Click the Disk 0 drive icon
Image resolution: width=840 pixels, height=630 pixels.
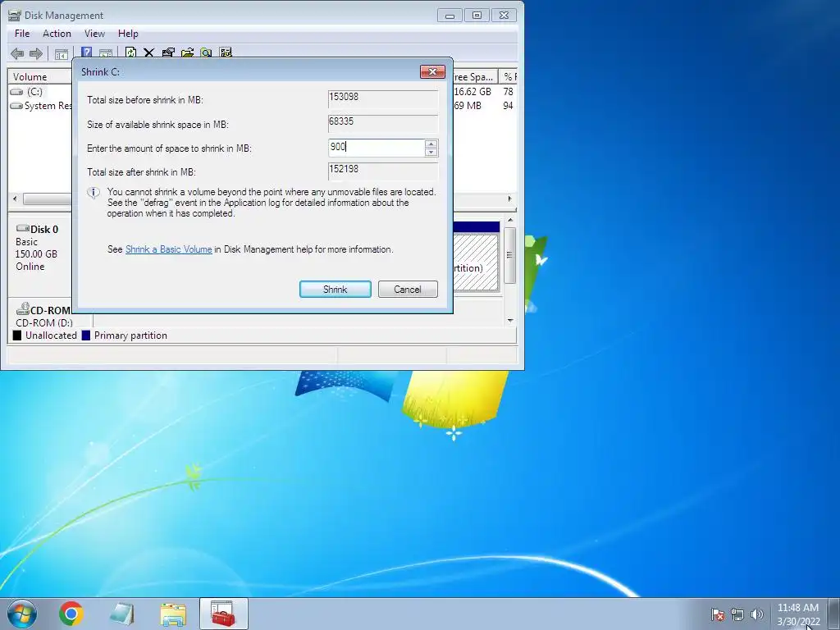coord(22,228)
